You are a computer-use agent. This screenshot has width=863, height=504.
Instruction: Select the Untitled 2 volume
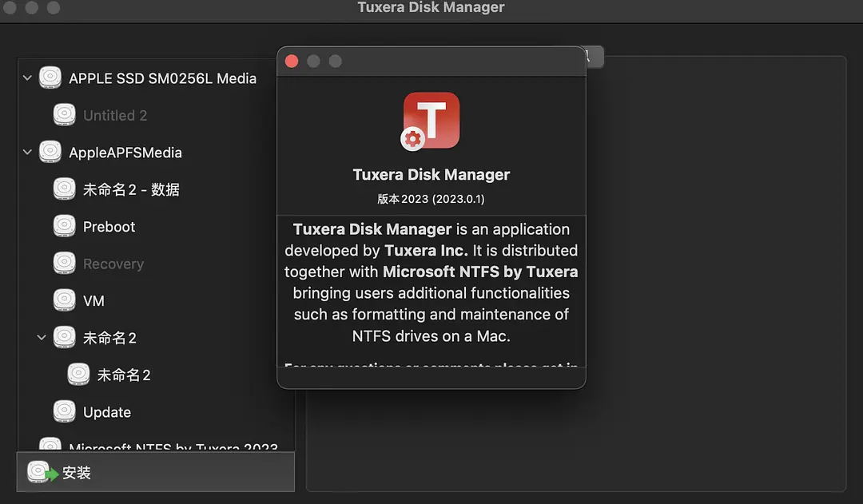point(115,116)
